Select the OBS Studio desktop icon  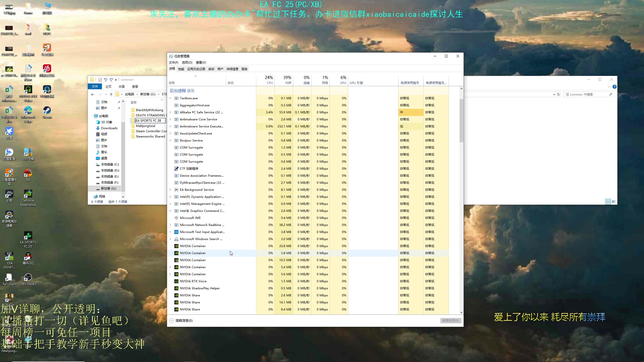[28, 280]
